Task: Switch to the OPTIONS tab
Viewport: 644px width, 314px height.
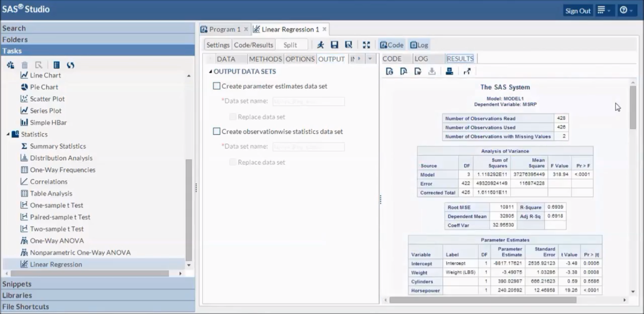Action: [x=300, y=58]
